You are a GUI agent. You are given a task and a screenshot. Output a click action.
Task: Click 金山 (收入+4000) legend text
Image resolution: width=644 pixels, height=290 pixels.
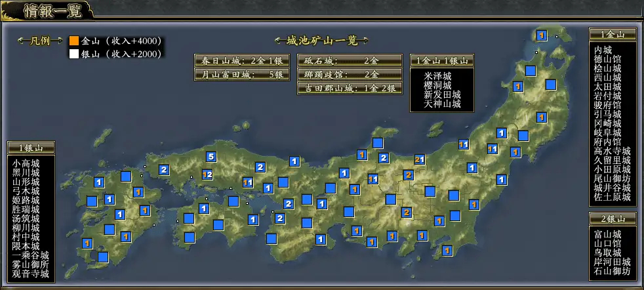click(x=121, y=41)
